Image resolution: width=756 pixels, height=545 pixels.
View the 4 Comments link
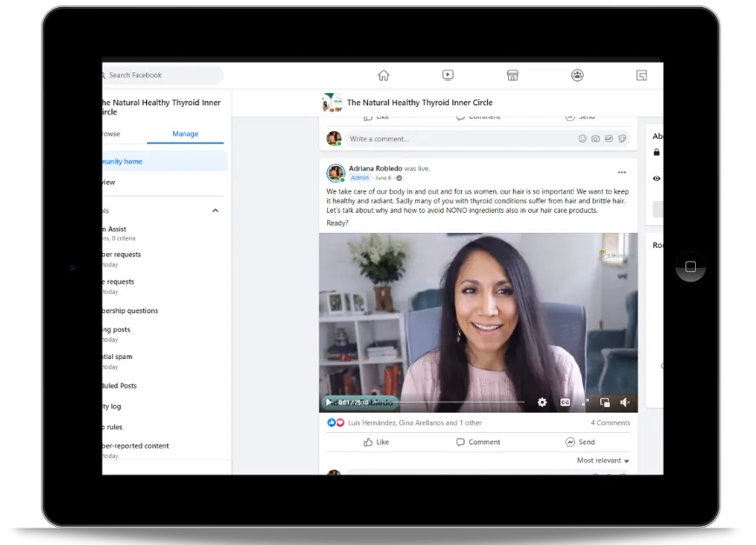pyautogui.click(x=611, y=422)
